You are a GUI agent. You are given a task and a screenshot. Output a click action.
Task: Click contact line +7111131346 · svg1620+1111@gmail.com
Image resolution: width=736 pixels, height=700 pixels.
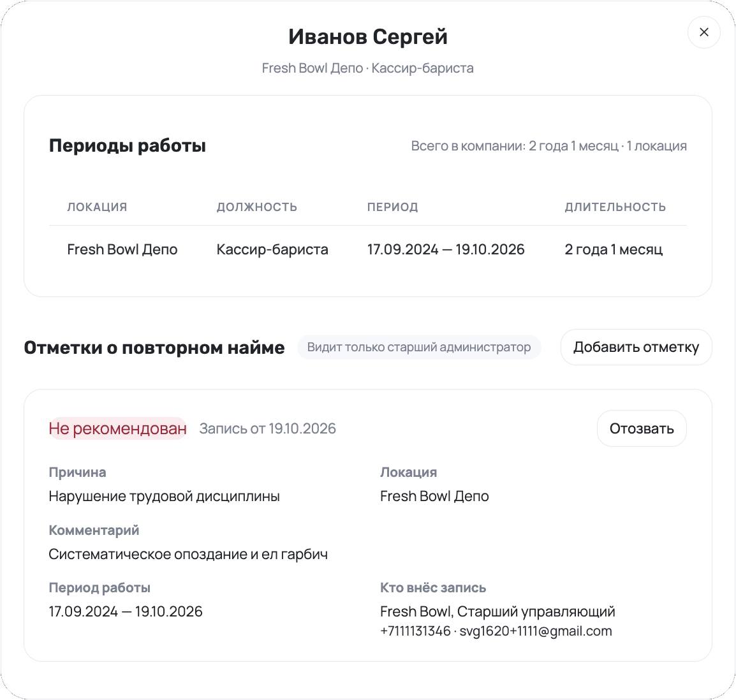coord(496,631)
